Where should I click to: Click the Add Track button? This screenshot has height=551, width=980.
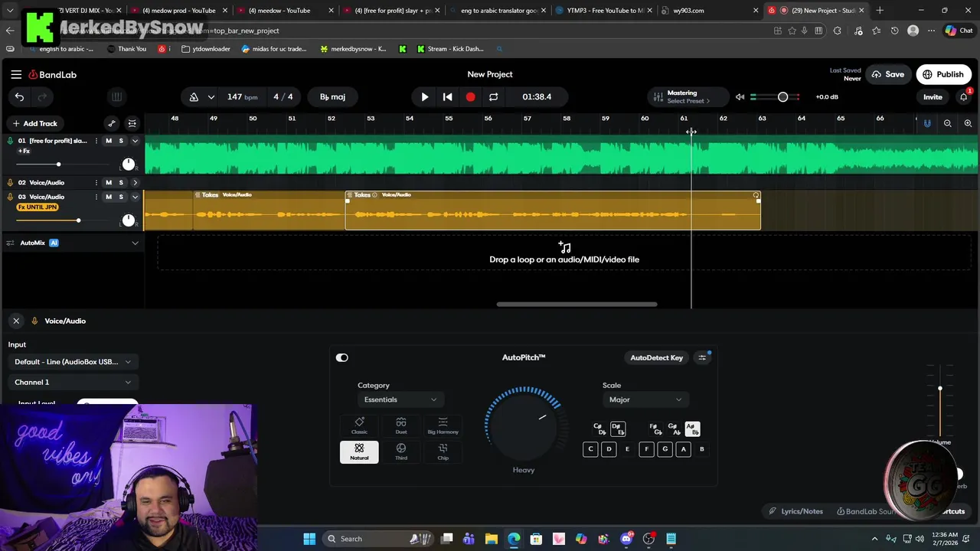point(34,123)
